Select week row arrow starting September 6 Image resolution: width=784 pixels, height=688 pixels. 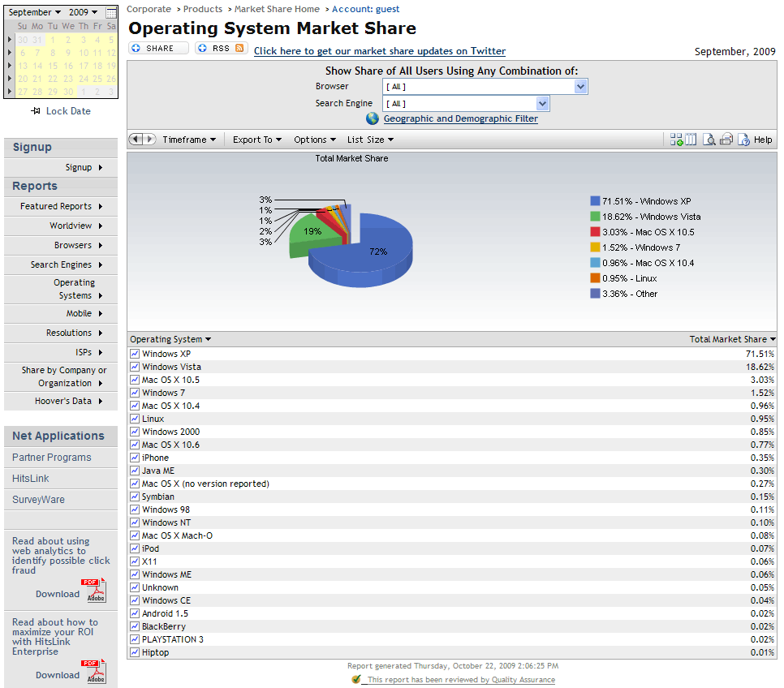coord(10,53)
